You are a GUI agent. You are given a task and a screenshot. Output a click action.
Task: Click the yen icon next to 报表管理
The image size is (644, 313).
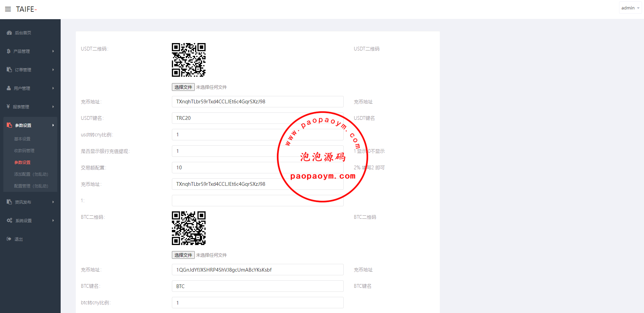8,107
